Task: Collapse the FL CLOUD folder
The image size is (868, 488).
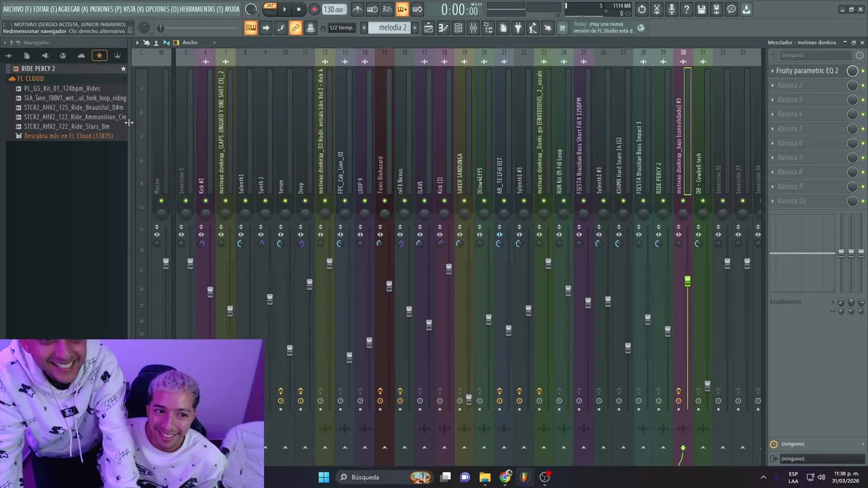Action: (x=31, y=79)
